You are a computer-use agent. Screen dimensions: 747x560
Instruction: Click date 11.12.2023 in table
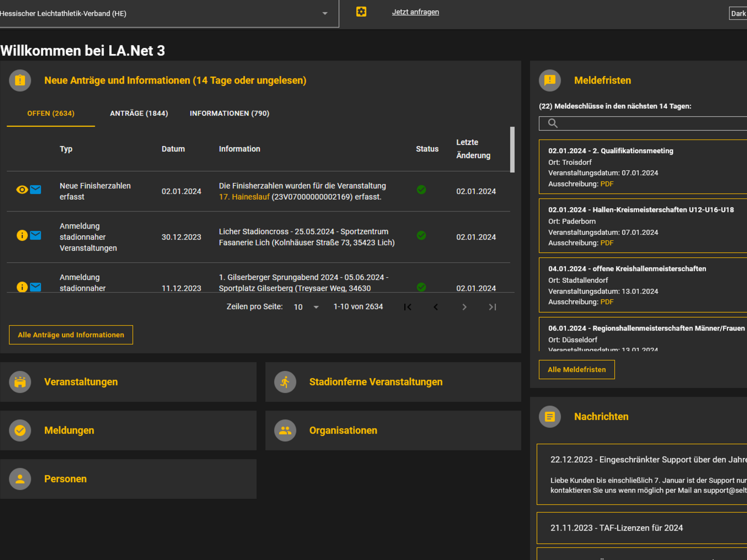181,288
